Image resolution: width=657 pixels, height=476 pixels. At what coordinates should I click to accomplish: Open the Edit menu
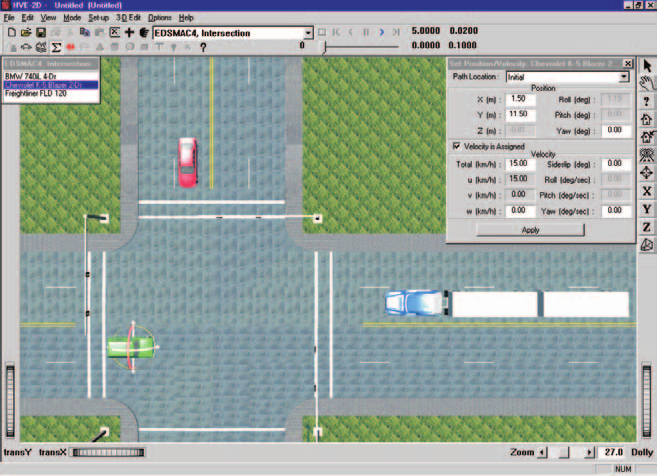click(x=28, y=18)
